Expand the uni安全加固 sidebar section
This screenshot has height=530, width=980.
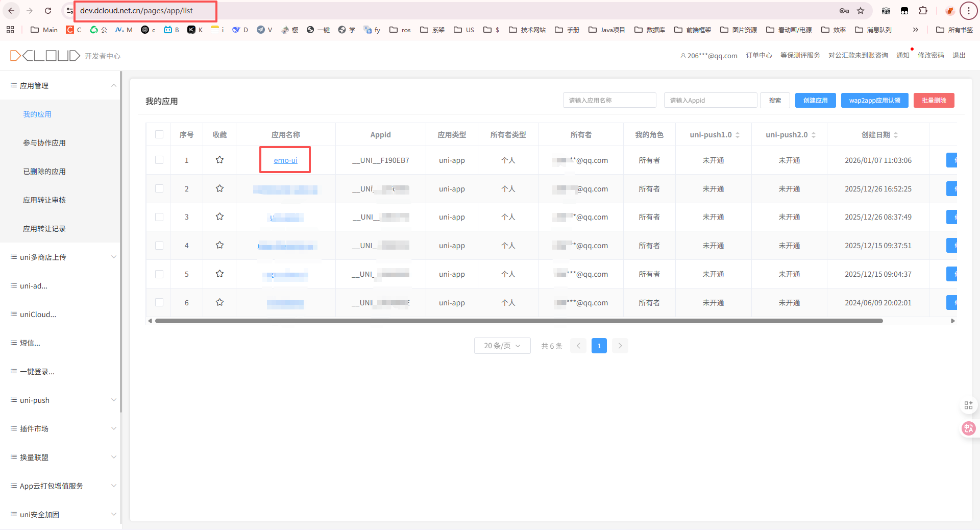[x=113, y=514]
